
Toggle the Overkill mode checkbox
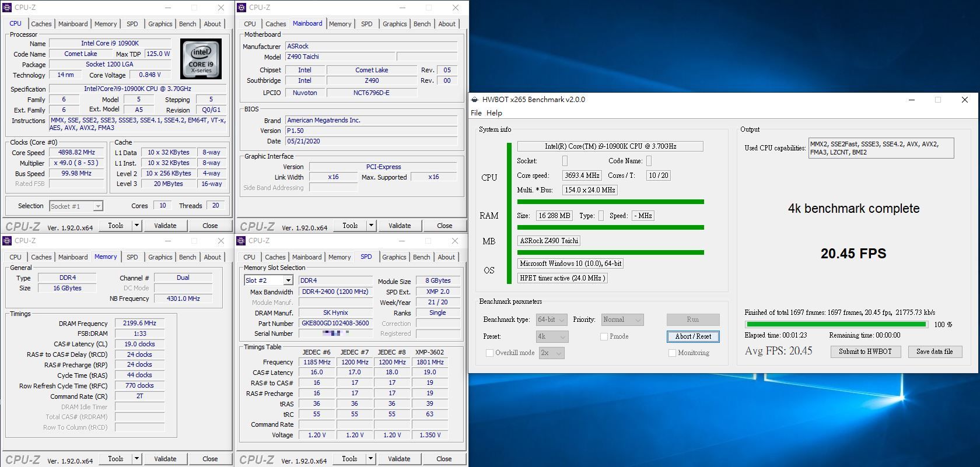[x=489, y=353]
